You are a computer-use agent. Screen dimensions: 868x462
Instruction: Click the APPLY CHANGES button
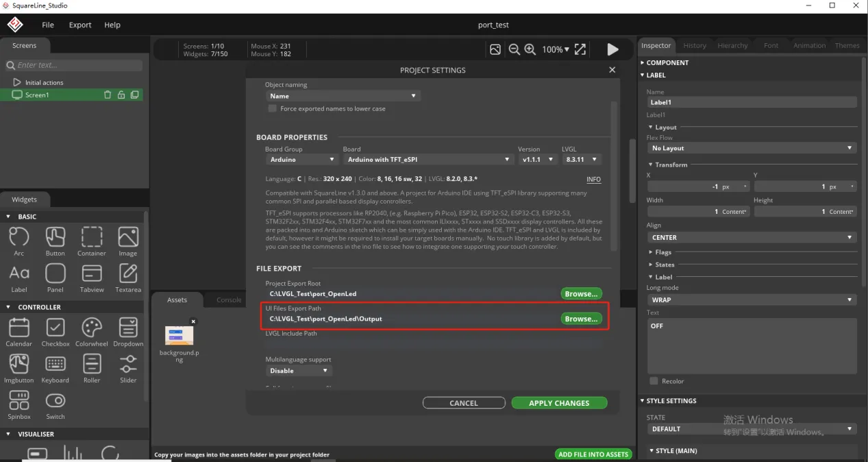point(559,403)
